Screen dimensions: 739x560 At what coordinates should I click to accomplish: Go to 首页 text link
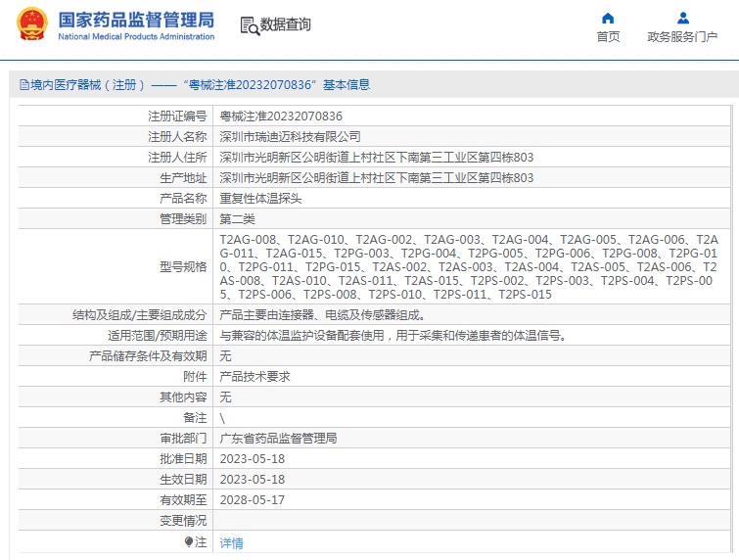click(x=608, y=37)
